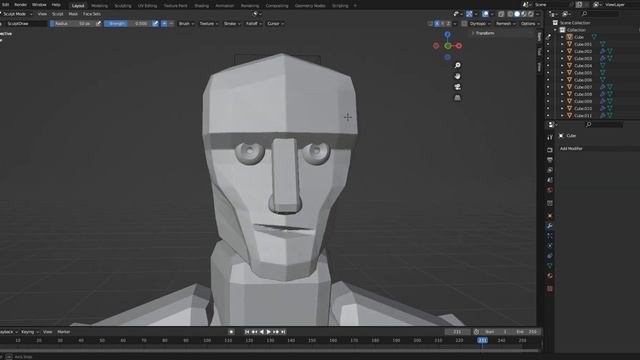Set brush direction to add (plus)

pos(164,24)
